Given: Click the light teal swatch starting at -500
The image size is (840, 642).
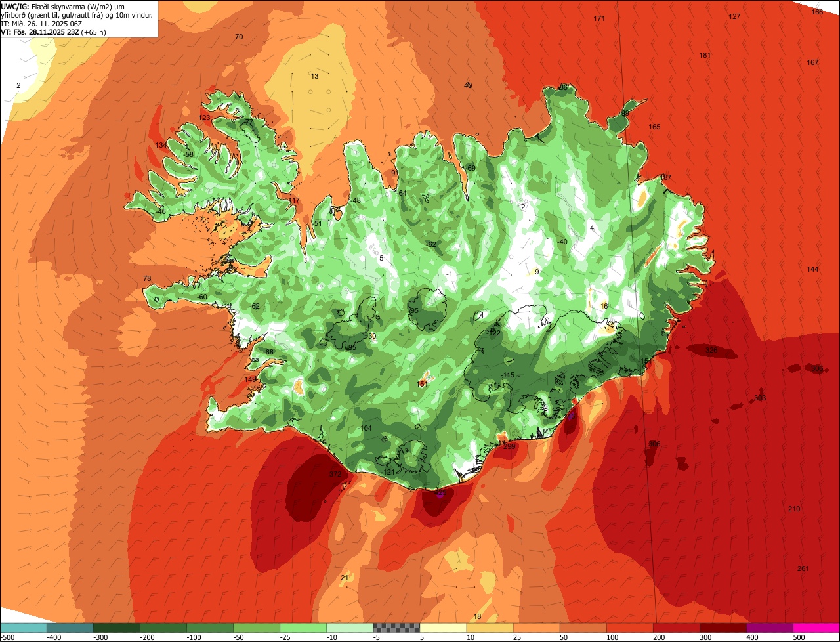Looking at the screenshot, I should coord(24,628).
